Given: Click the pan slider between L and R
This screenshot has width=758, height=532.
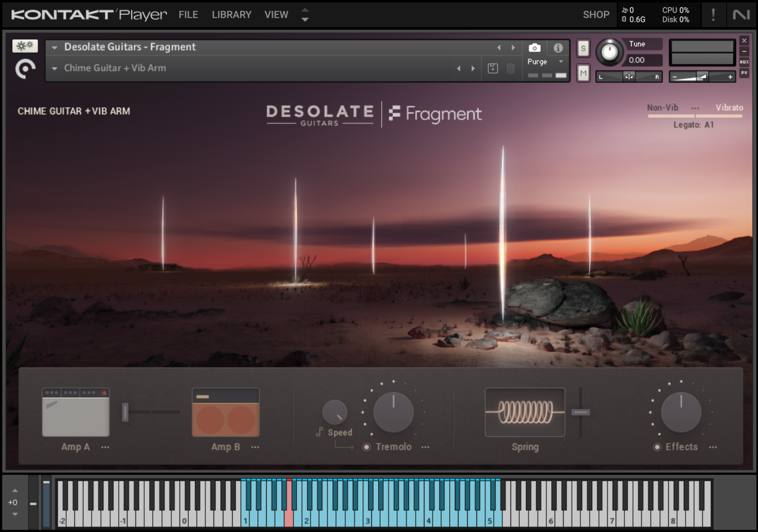Looking at the screenshot, I should [629, 77].
